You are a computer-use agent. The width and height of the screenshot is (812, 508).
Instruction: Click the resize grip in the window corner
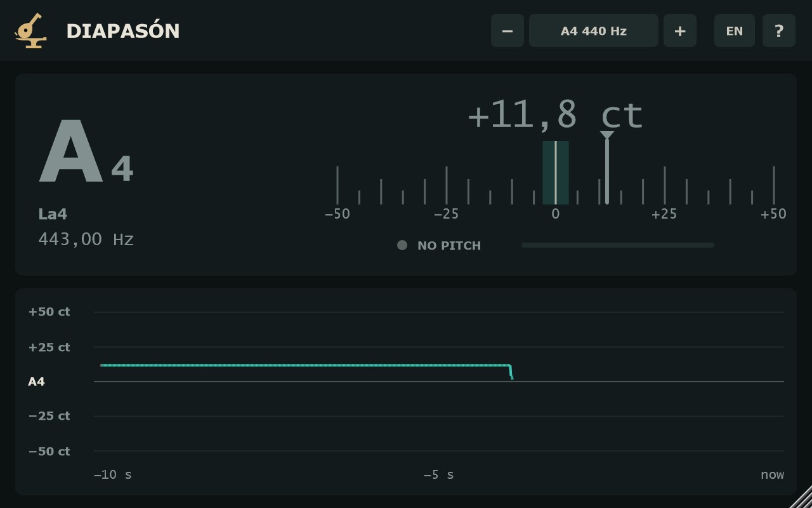(x=801, y=497)
